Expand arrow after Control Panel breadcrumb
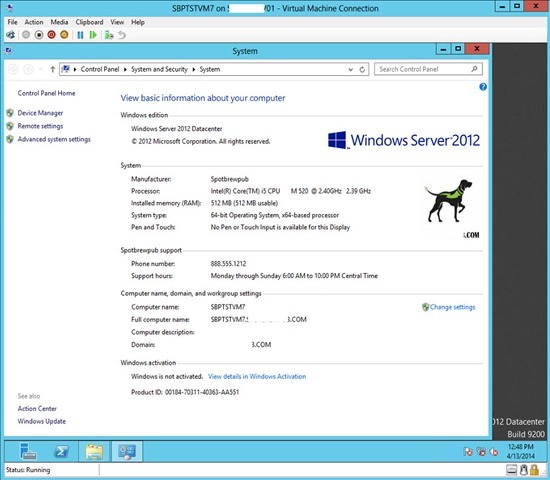Screen dimensions: 550x480 click(125, 69)
